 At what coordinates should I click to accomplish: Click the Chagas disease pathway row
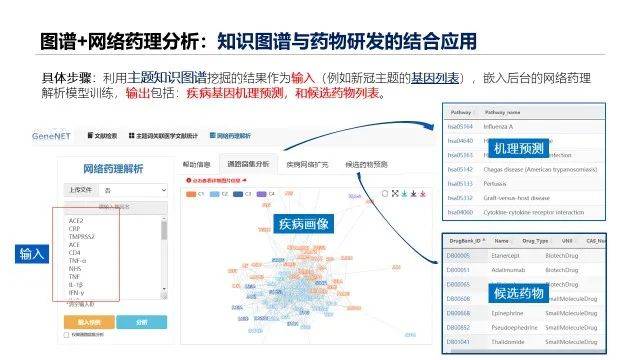click(x=524, y=169)
